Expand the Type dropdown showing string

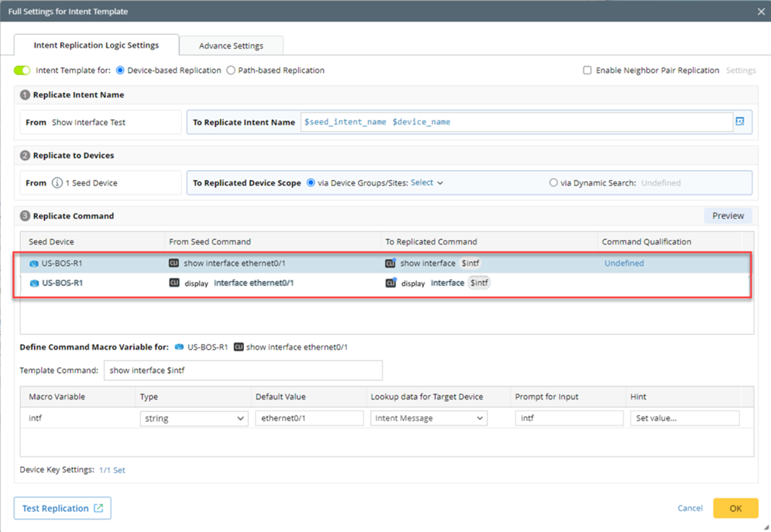(x=194, y=418)
